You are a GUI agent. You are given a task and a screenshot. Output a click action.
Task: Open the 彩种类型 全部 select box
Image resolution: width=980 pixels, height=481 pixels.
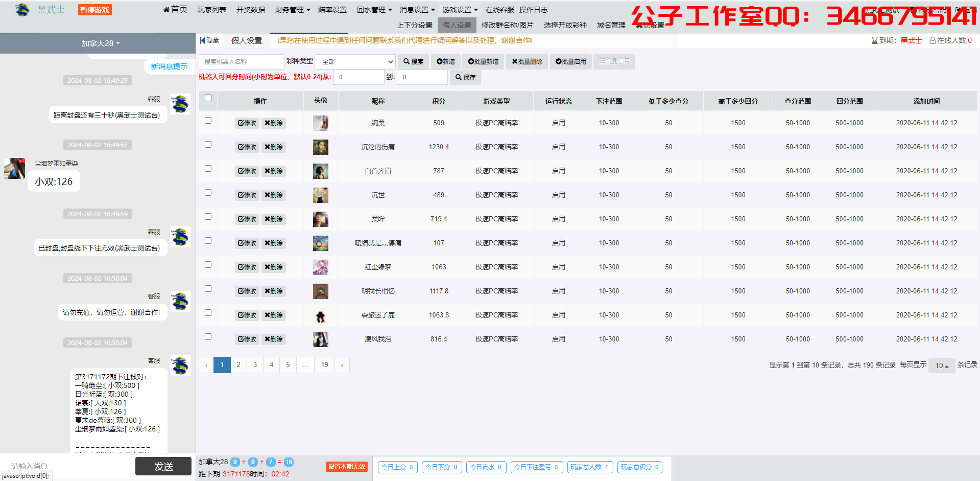(355, 62)
